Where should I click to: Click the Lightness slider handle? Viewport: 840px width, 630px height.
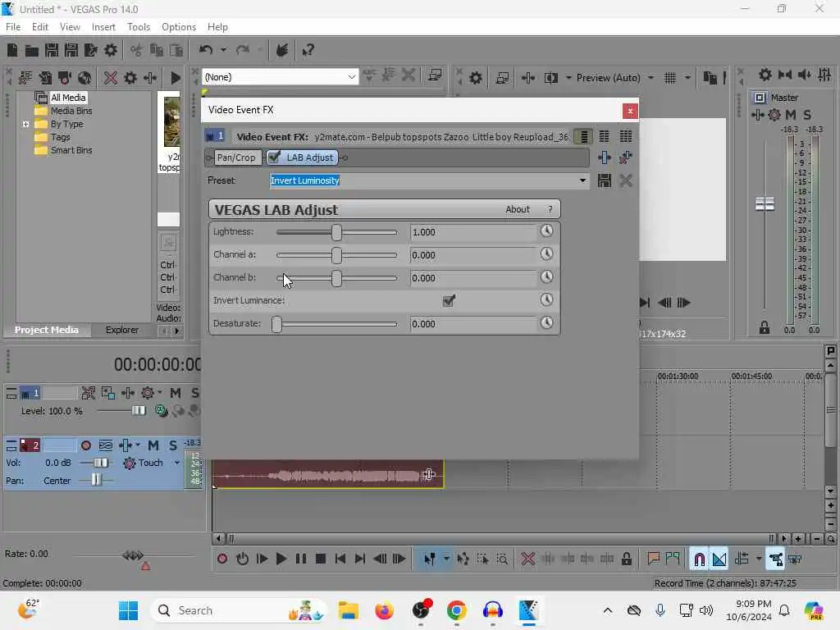click(336, 232)
